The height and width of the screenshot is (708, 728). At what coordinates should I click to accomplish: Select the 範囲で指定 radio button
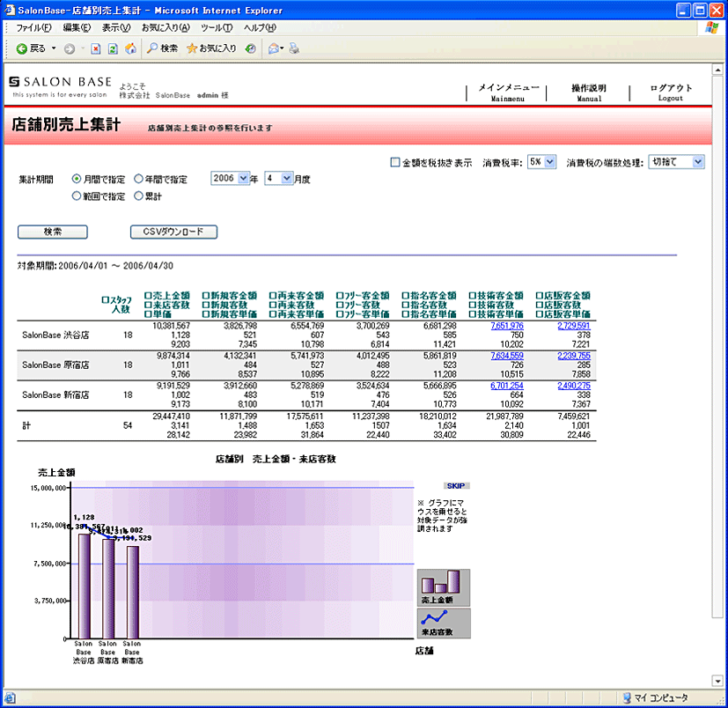[77, 196]
